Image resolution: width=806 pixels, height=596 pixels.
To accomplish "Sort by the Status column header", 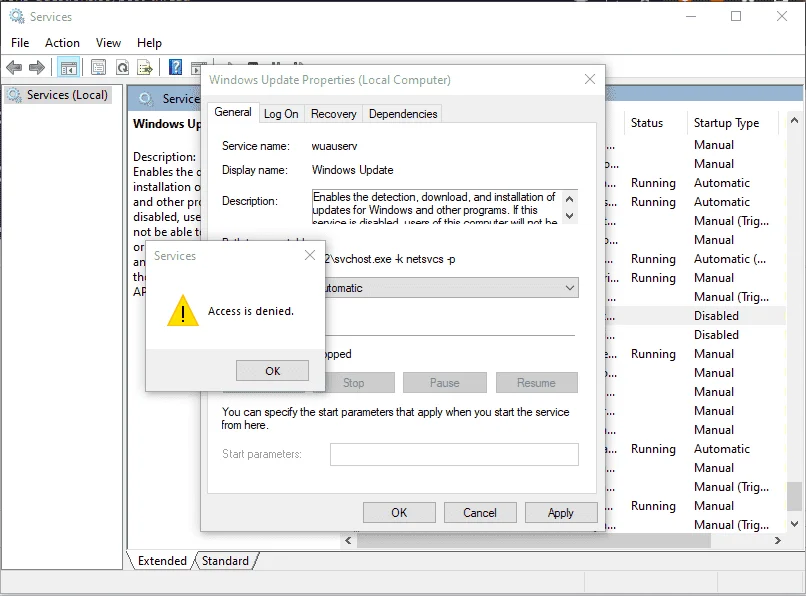I will 647,123.
